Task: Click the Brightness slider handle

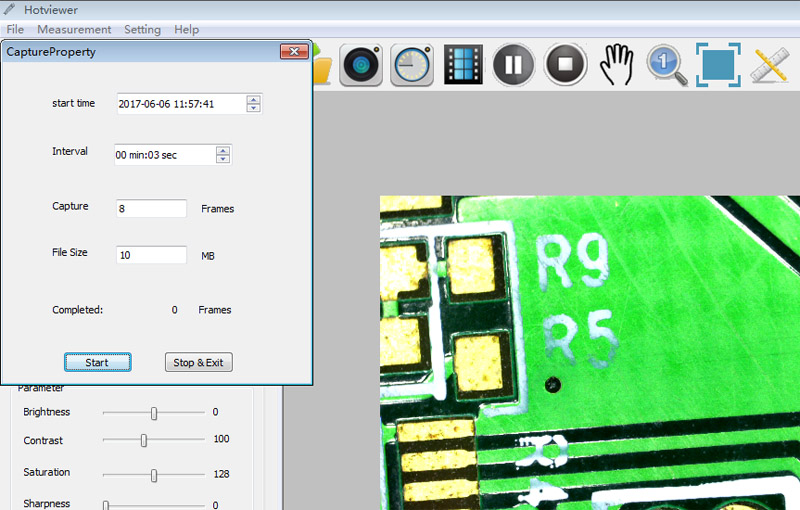Action: click(154, 413)
